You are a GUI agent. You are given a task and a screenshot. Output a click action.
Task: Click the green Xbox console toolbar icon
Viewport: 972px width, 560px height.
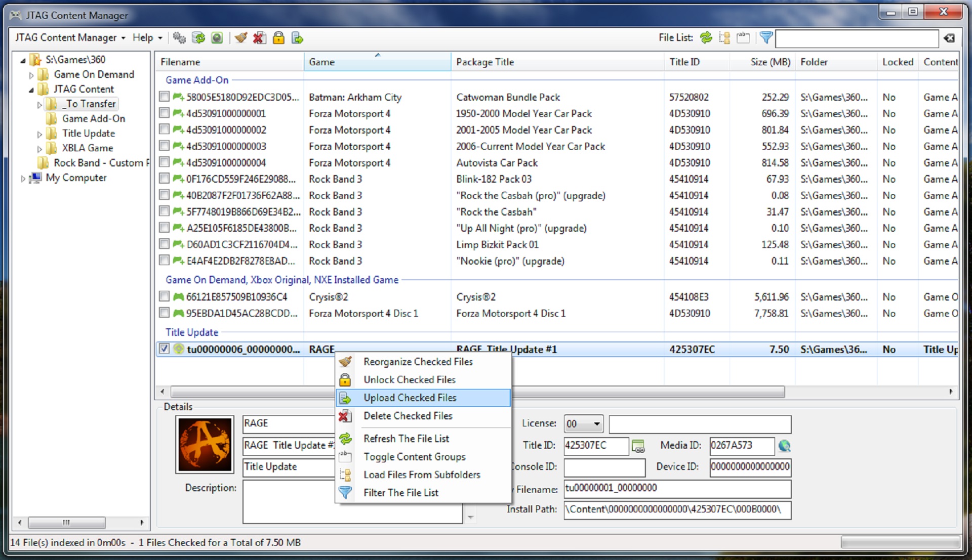pyautogui.click(x=217, y=38)
